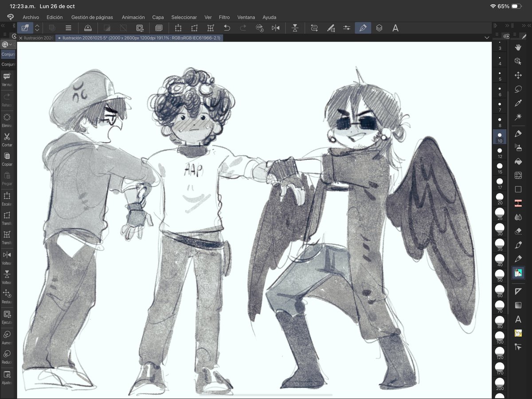This screenshot has height=399, width=532.
Task: Click the Ejecutar button
Action: point(7,317)
